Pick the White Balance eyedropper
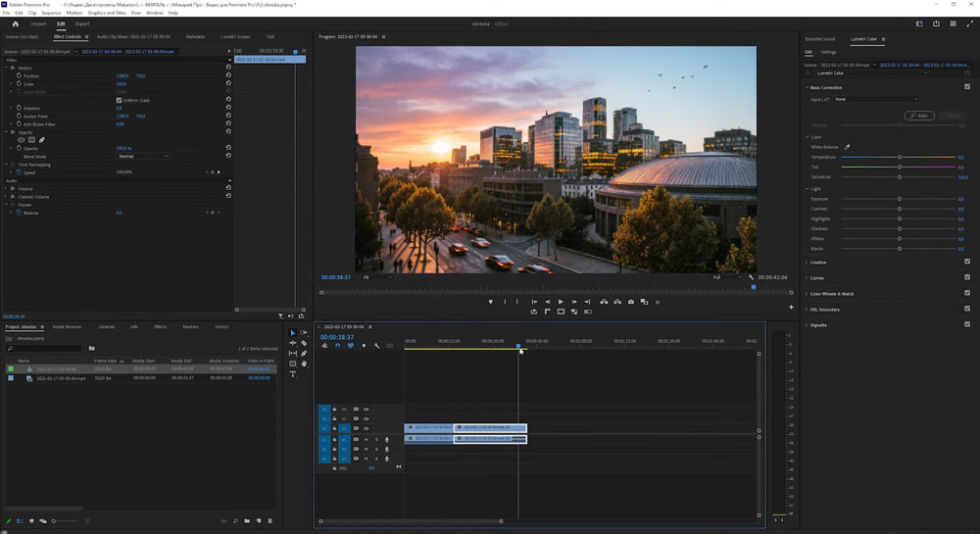 [848, 147]
